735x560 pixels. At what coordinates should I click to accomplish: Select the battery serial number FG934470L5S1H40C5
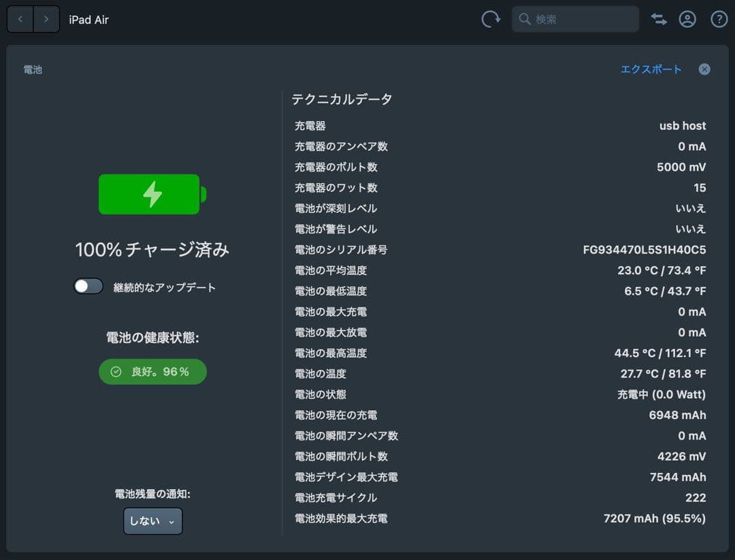(647, 250)
